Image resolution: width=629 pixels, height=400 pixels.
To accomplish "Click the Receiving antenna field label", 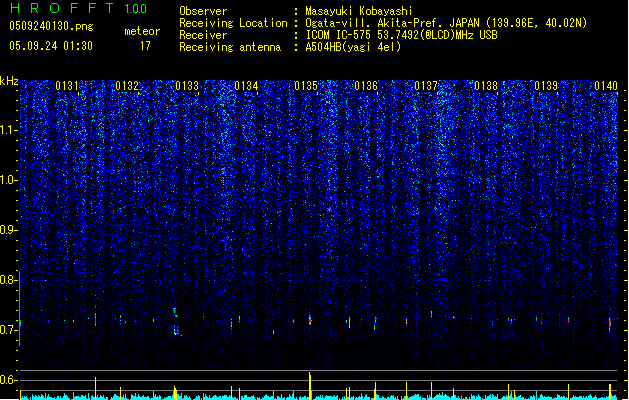I will click(230, 47).
